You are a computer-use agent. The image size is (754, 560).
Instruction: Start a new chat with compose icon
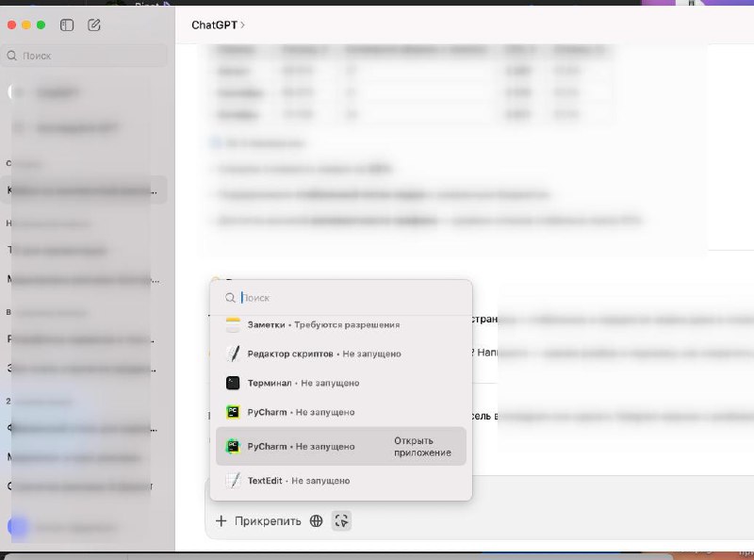pos(94,25)
